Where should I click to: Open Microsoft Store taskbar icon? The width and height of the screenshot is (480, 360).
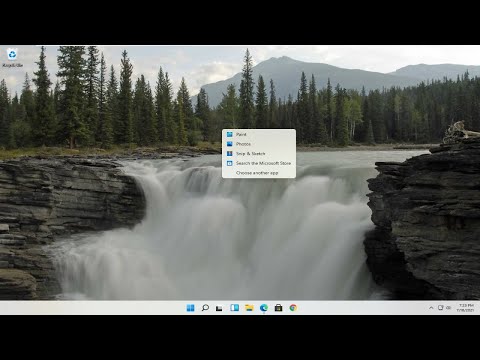tap(278, 308)
